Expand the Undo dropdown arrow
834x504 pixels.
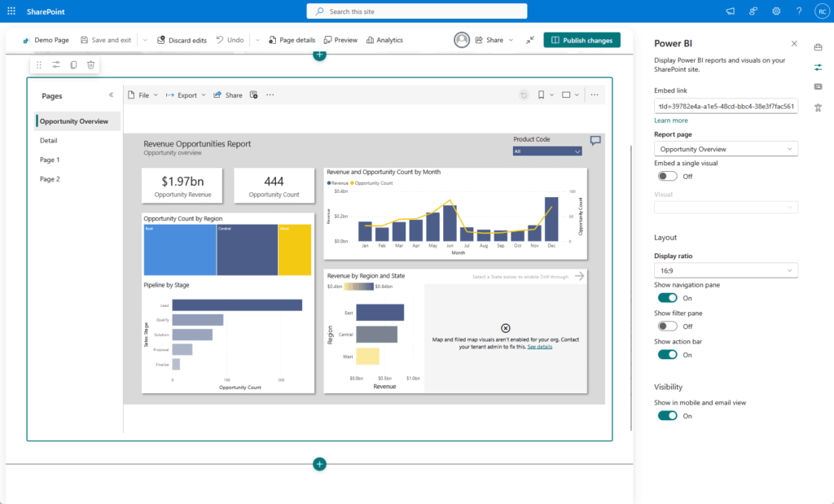pyautogui.click(x=257, y=40)
